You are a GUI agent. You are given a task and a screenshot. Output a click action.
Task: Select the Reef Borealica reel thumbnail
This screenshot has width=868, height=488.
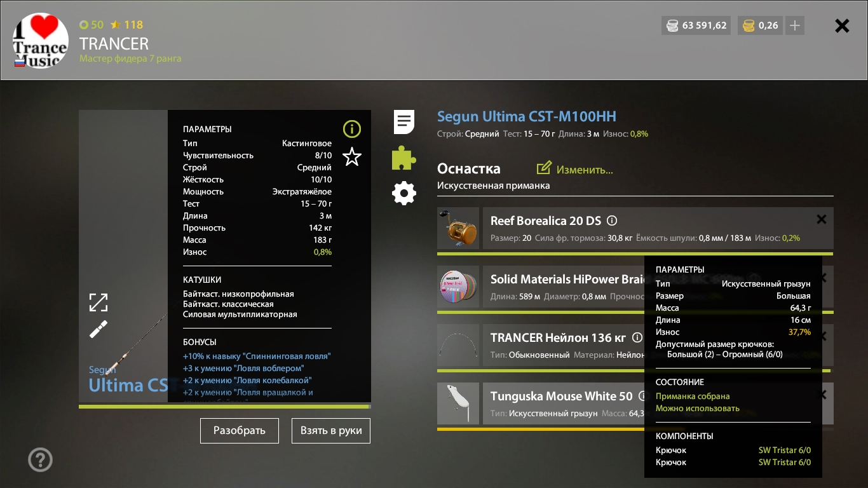(458, 228)
